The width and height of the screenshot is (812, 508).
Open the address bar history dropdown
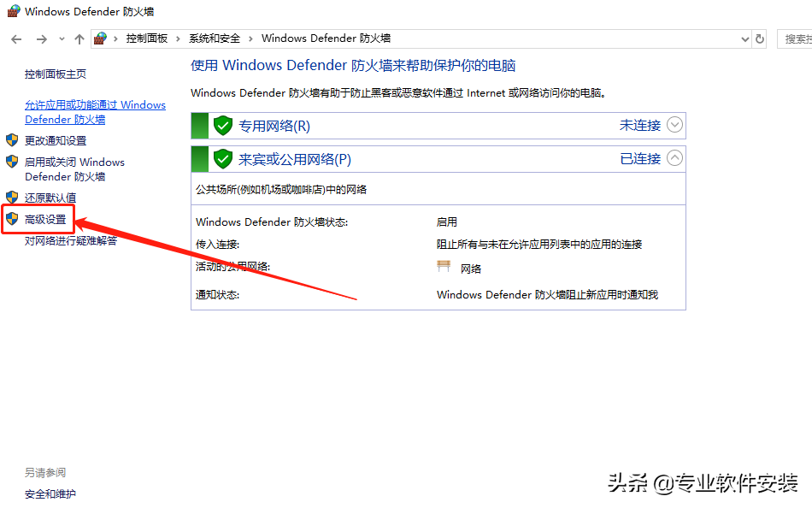(744, 38)
